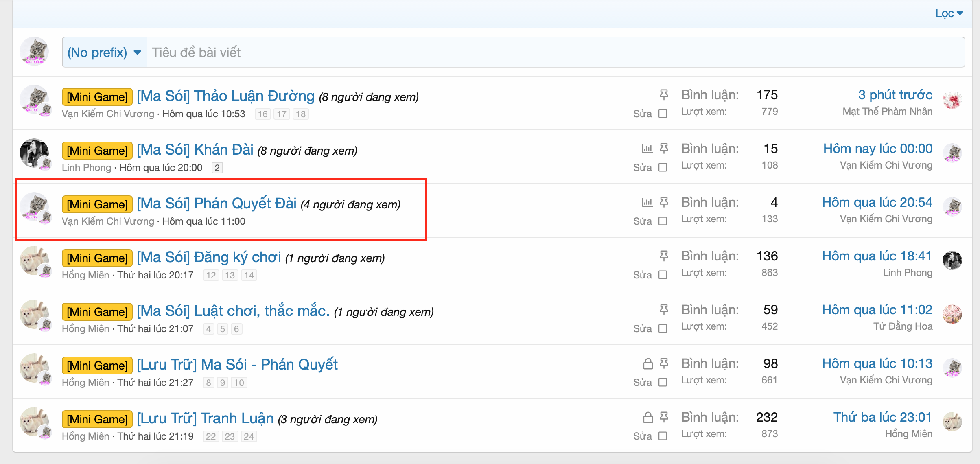
Task: Check the box for Lưu Trữ Tranh Luận thread
Action: (663, 436)
